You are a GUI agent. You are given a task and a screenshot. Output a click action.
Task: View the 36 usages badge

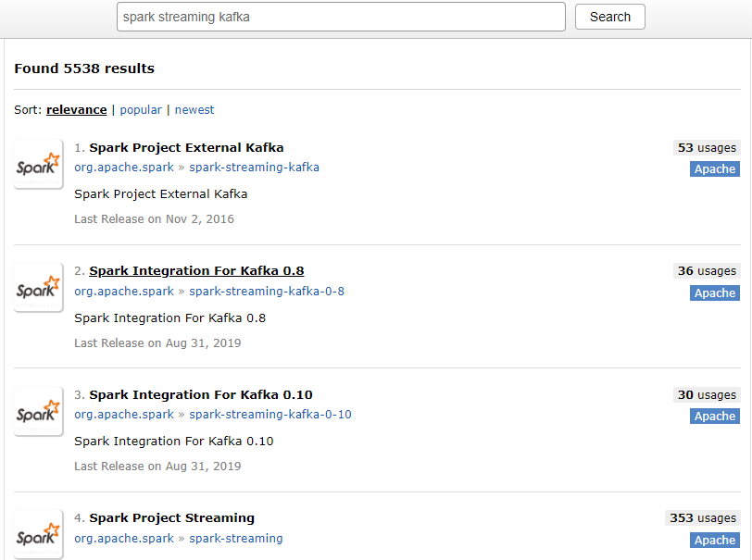pos(707,271)
